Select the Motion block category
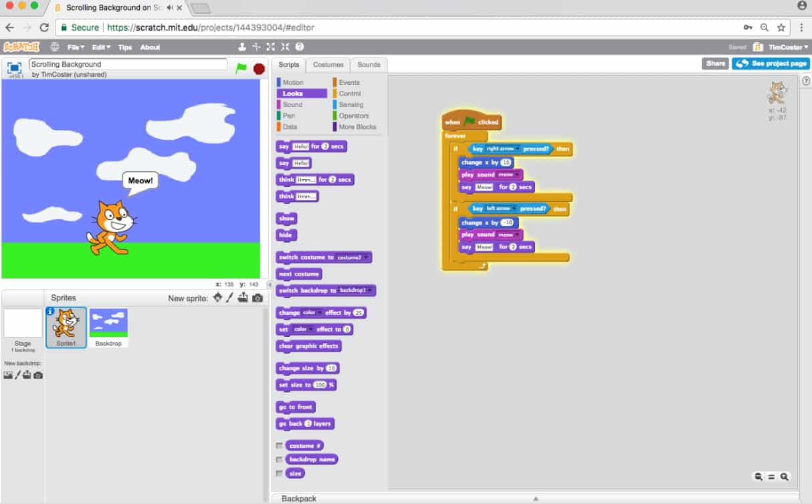The height and width of the screenshot is (504, 812). click(301, 82)
